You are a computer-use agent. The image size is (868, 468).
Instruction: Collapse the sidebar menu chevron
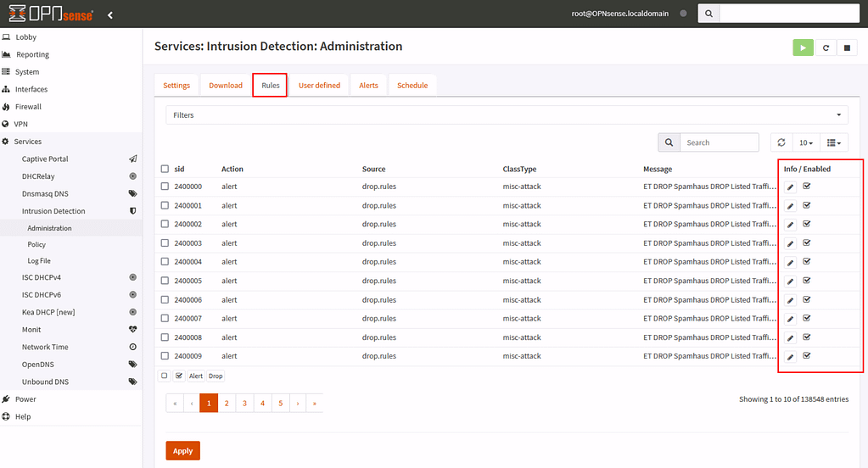[x=110, y=14]
